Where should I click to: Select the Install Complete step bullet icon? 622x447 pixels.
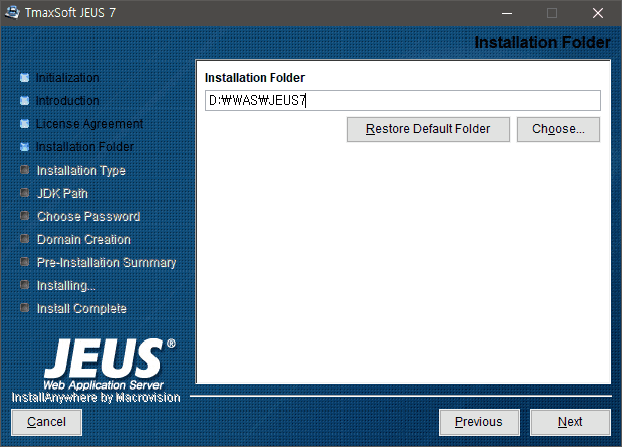[25, 308]
